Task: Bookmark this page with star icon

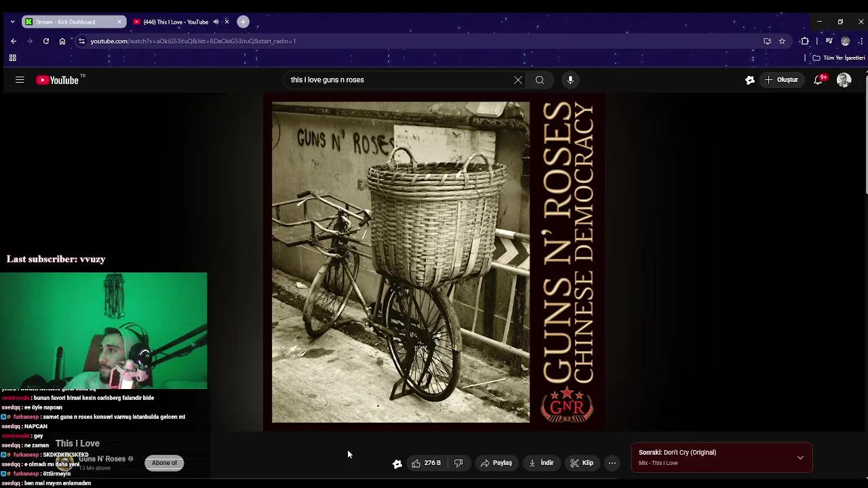Action: click(782, 41)
